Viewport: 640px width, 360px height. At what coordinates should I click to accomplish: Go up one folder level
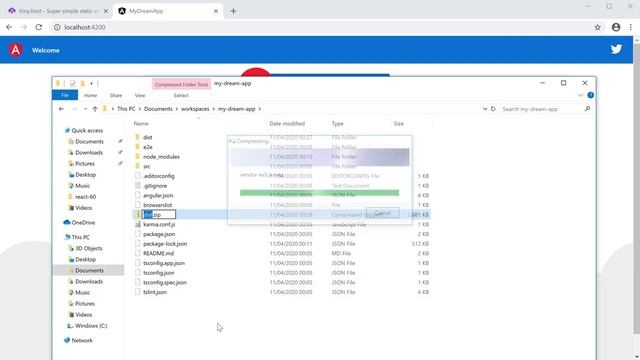95,109
